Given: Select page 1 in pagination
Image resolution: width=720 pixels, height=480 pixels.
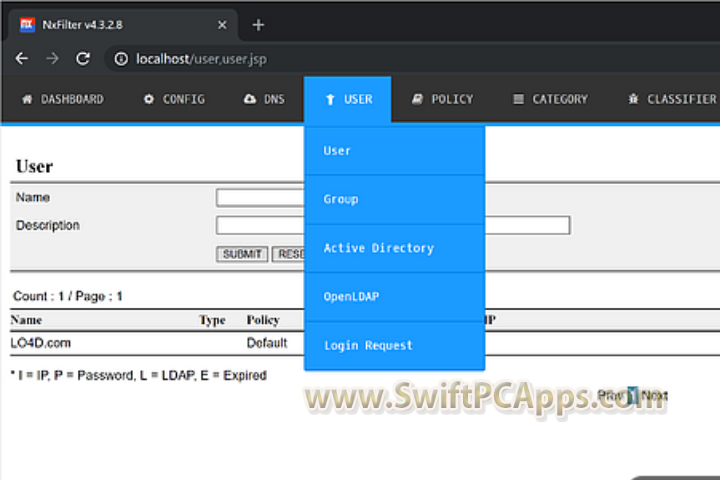Looking at the screenshot, I should (x=633, y=395).
